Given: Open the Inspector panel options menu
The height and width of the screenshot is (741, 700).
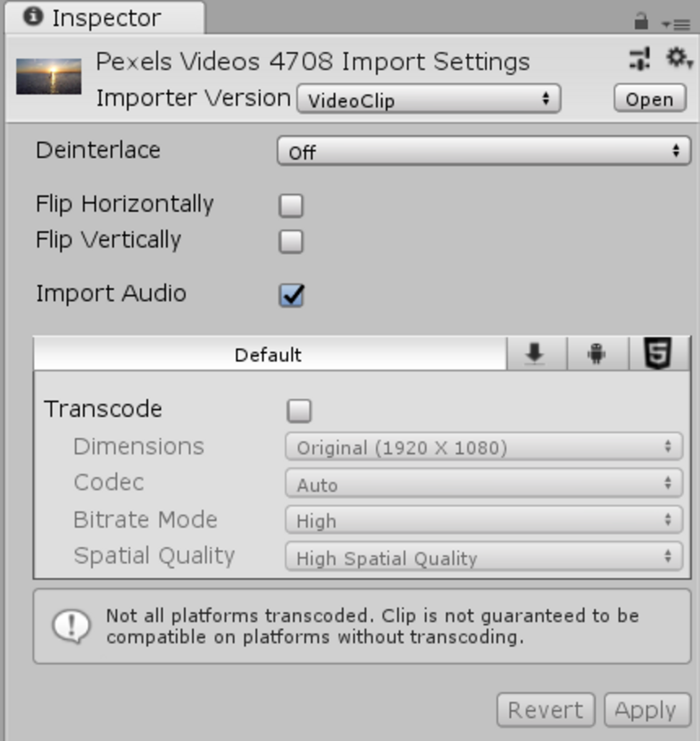Looking at the screenshot, I should 676,24.
